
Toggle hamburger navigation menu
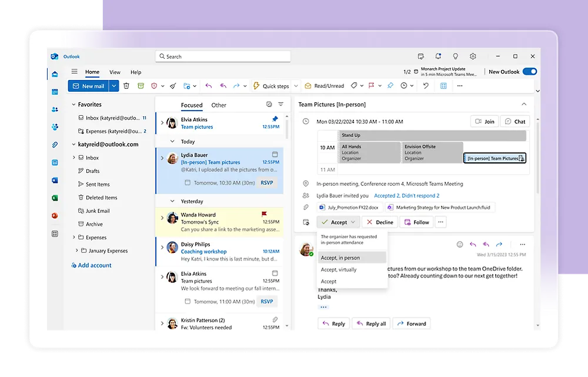75,71
